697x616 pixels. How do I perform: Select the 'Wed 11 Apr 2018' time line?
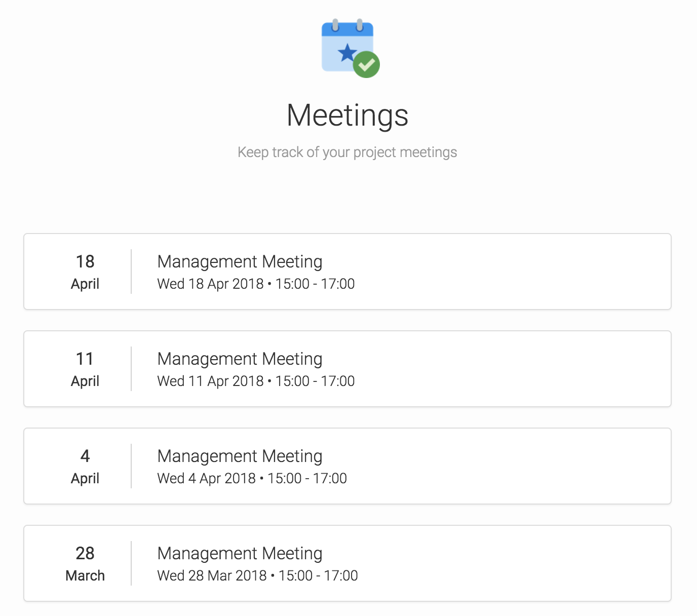256,381
